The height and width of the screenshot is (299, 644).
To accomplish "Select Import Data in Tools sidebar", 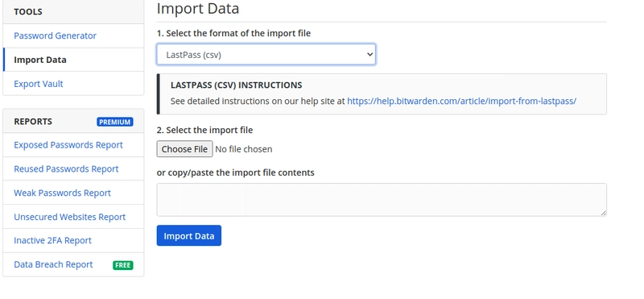I will click(39, 60).
